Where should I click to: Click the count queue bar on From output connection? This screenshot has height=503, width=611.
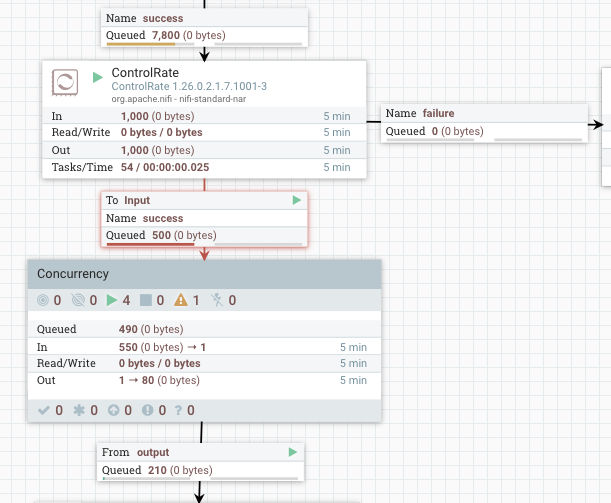tap(147, 478)
